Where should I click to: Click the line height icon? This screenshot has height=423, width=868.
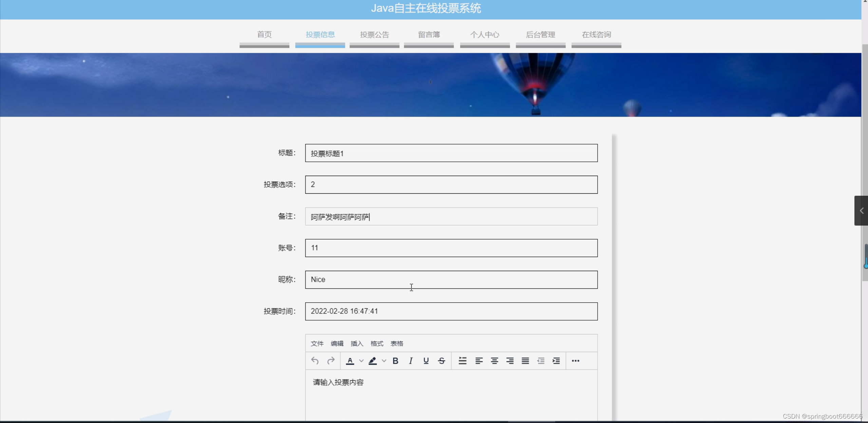pyautogui.click(x=463, y=361)
